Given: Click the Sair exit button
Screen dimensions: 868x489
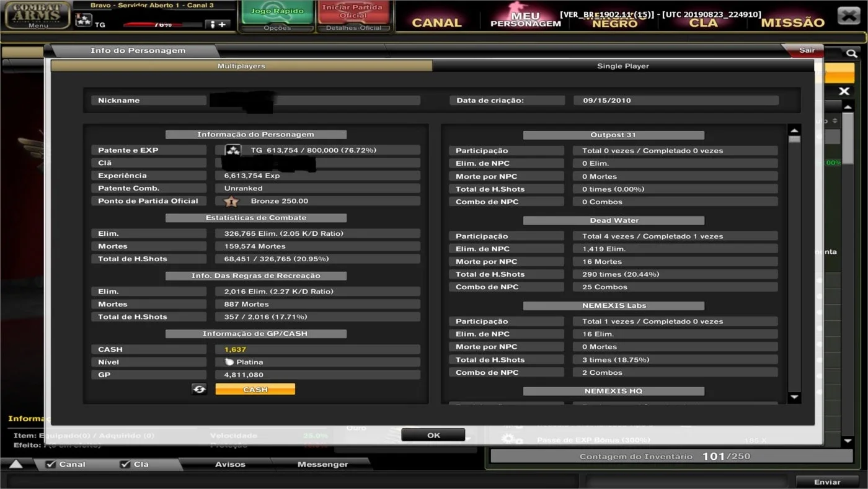Looking at the screenshot, I should (x=806, y=50).
